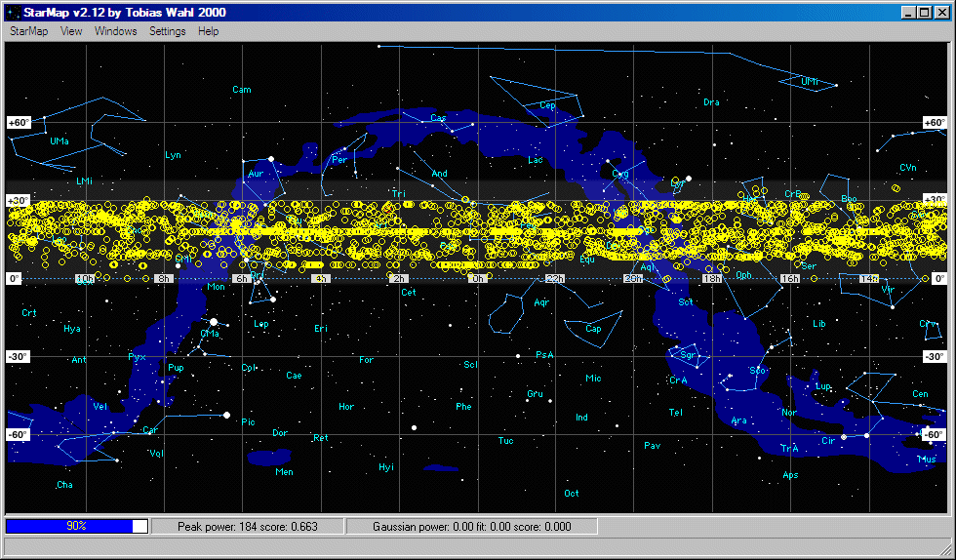Select the Dra constellation label
Screen dimensions: 956x560
(711, 101)
